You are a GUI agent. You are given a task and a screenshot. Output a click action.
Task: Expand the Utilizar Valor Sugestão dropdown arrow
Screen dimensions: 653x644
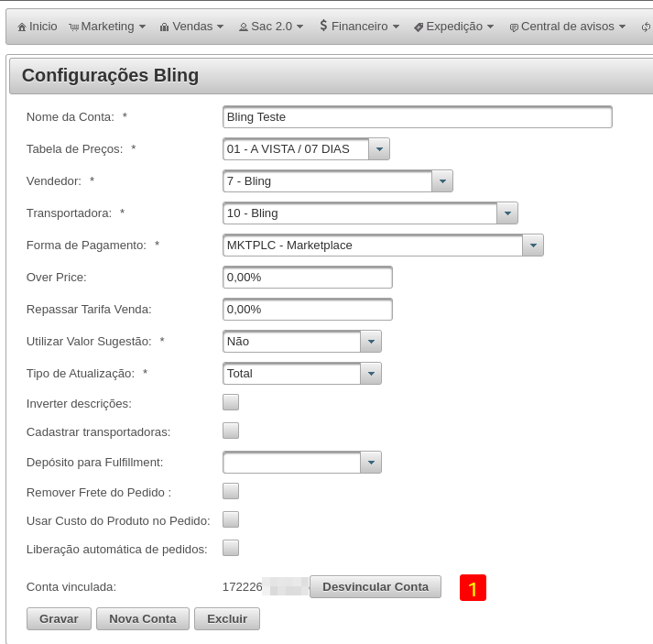pos(371,342)
